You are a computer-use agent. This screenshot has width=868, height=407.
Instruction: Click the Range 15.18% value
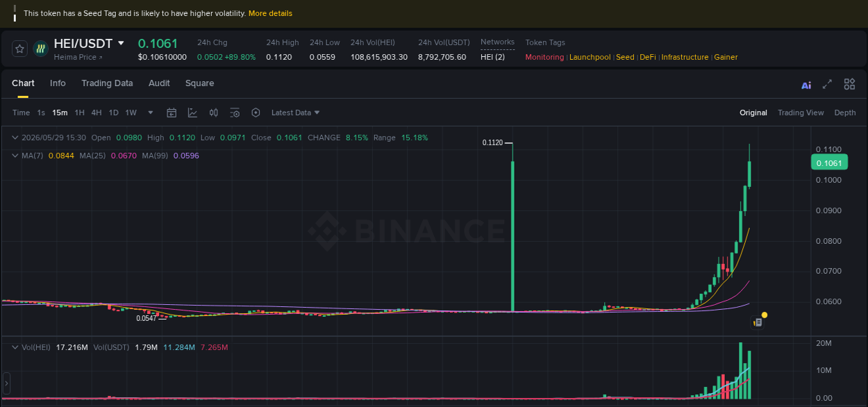[x=415, y=138]
